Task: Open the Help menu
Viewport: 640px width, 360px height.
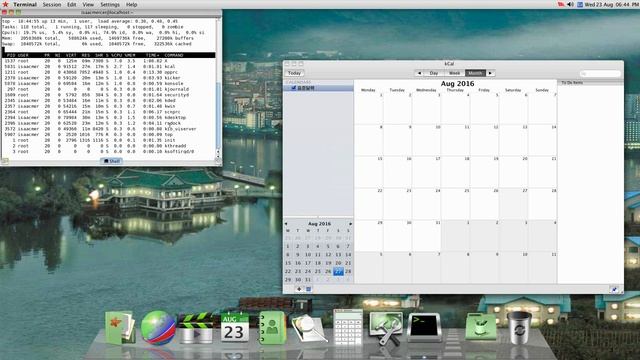Action: point(131,4)
